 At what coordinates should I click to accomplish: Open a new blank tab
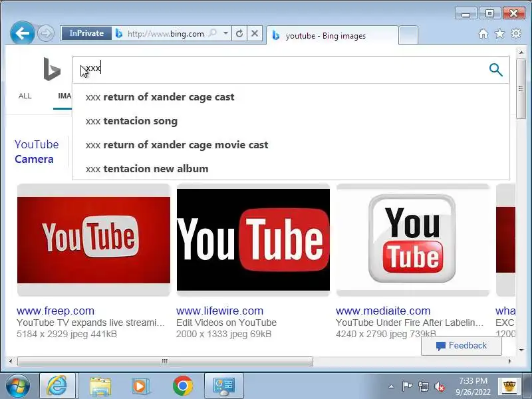coord(408,35)
